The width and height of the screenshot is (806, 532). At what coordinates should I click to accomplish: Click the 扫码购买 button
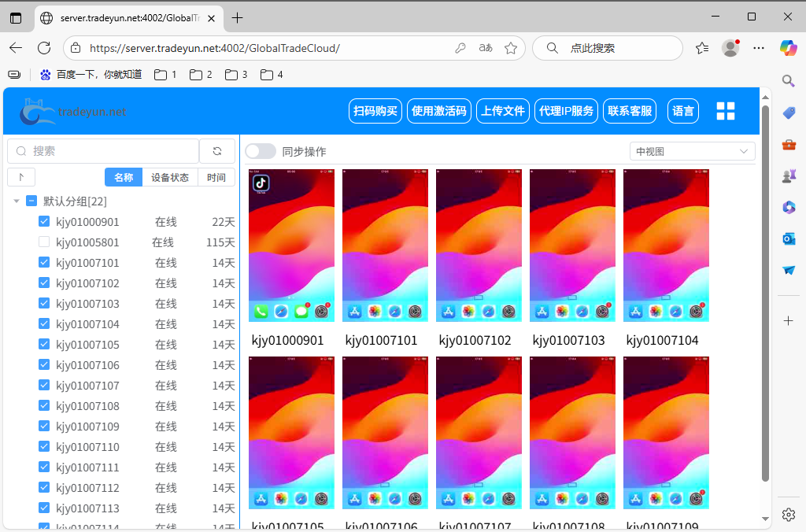pyautogui.click(x=375, y=111)
